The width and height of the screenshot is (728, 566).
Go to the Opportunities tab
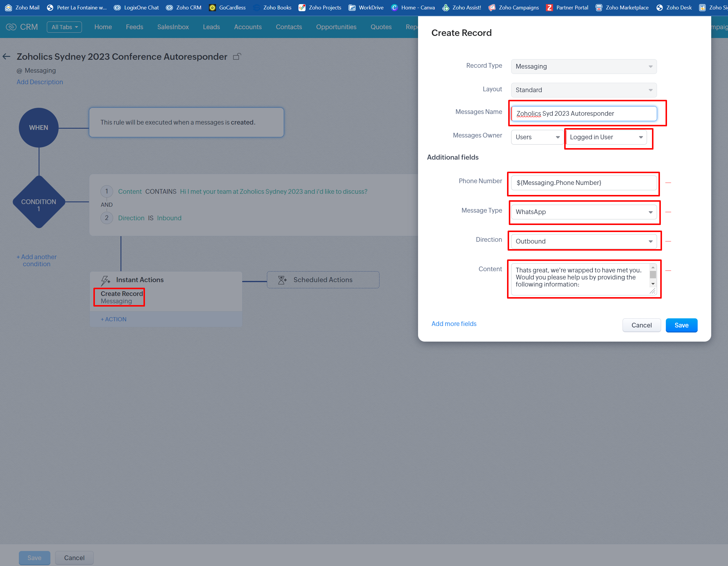(336, 27)
